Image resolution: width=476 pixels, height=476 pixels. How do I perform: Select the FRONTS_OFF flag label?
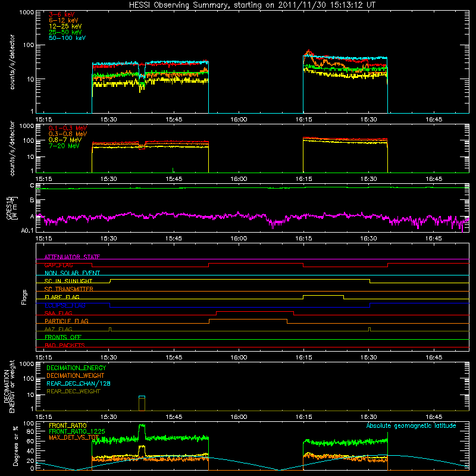tap(63, 337)
